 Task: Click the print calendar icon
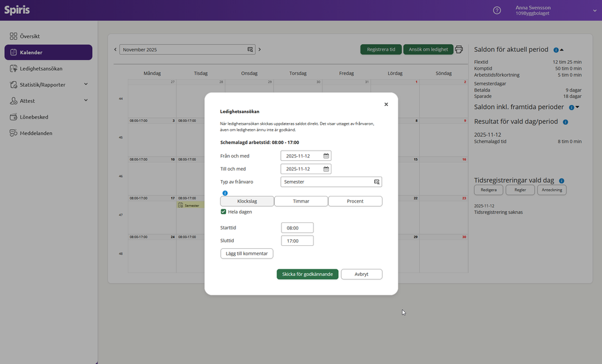459,49
